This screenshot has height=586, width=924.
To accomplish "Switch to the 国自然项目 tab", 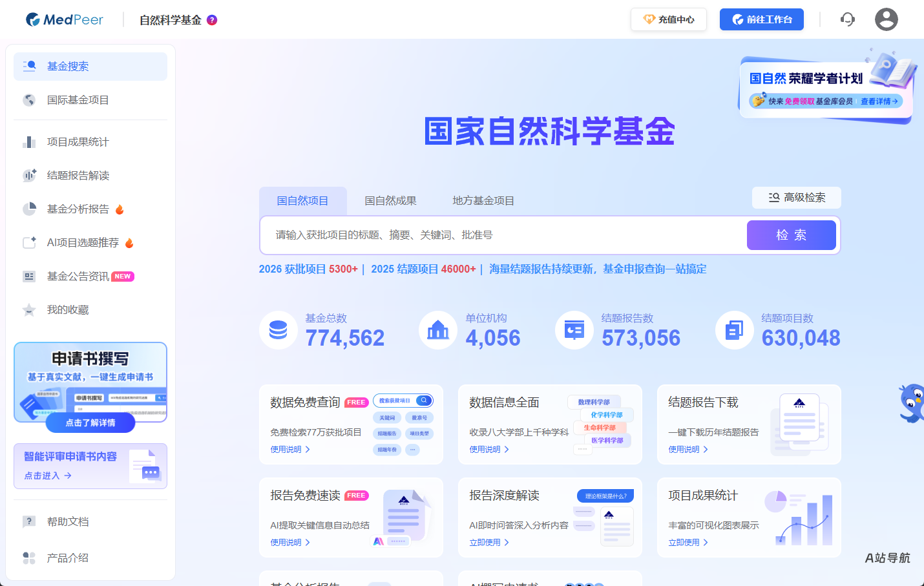I will click(x=303, y=201).
